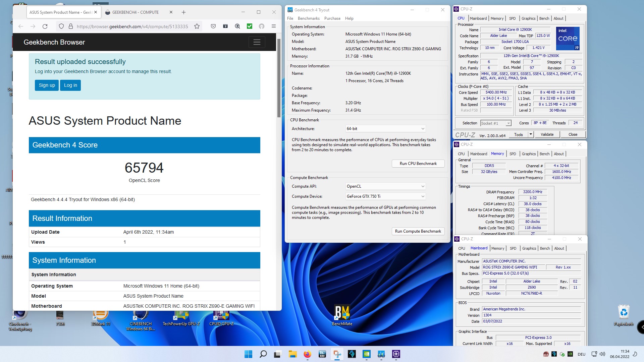This screenshot has width=644, height=362.
Task: Click Log in button
Action: pos(70,85)
